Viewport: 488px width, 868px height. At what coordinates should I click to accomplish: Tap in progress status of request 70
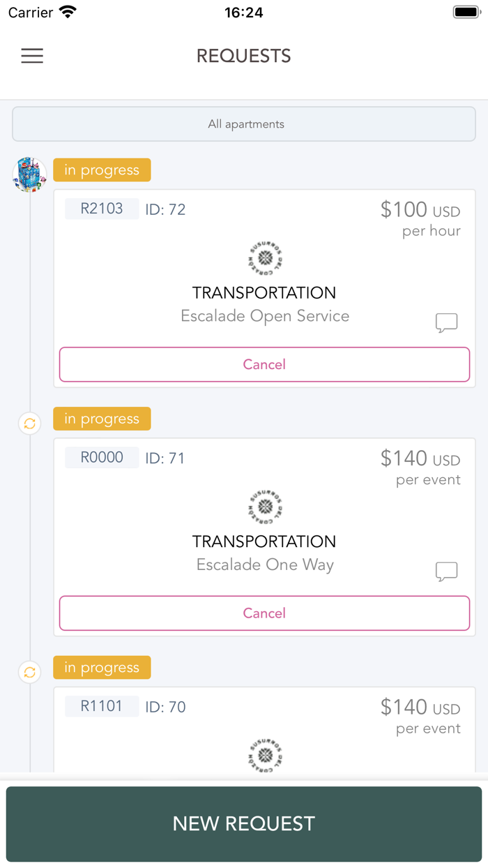pos(102,668)
